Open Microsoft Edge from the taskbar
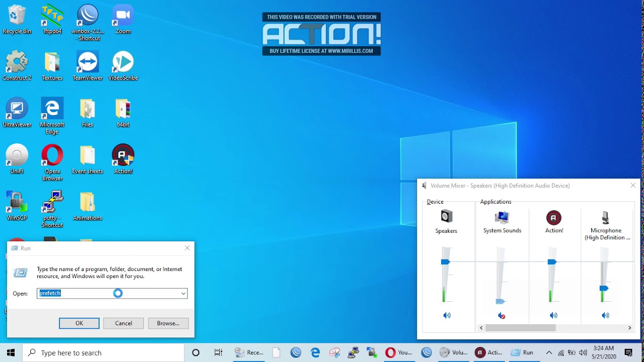Viewport: 644px width, 362px height. (315, 352)
